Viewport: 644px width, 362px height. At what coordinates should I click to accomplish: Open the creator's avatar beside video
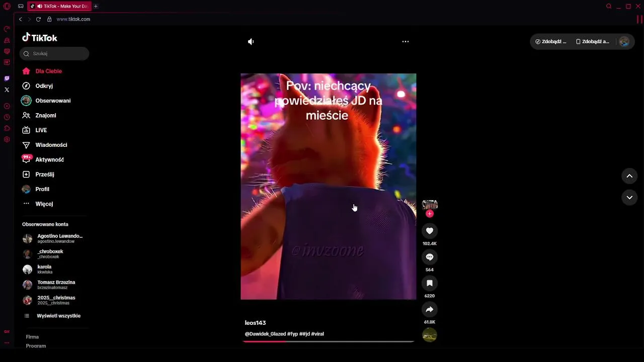point(430,204)
